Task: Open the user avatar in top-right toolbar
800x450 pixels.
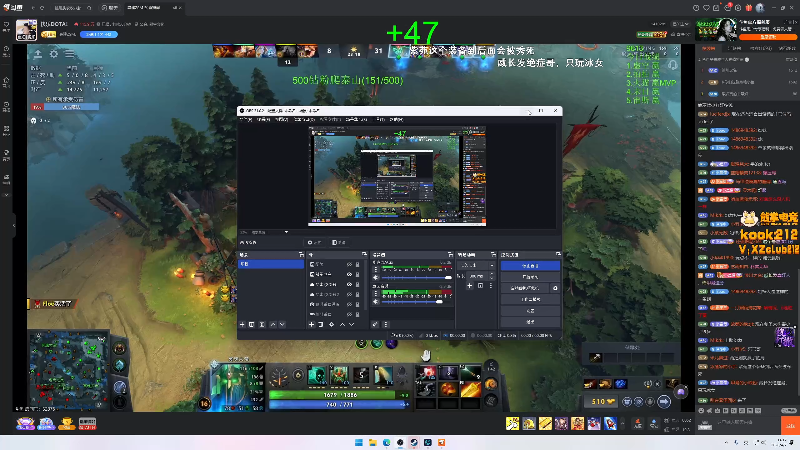Action: pyautogui.click(x=760, y=8)
